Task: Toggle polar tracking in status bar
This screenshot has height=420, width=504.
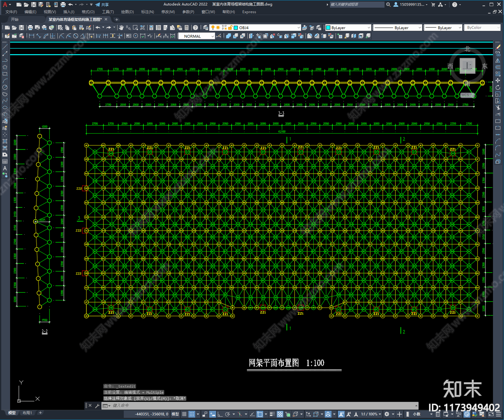Action: pos(227,414)
